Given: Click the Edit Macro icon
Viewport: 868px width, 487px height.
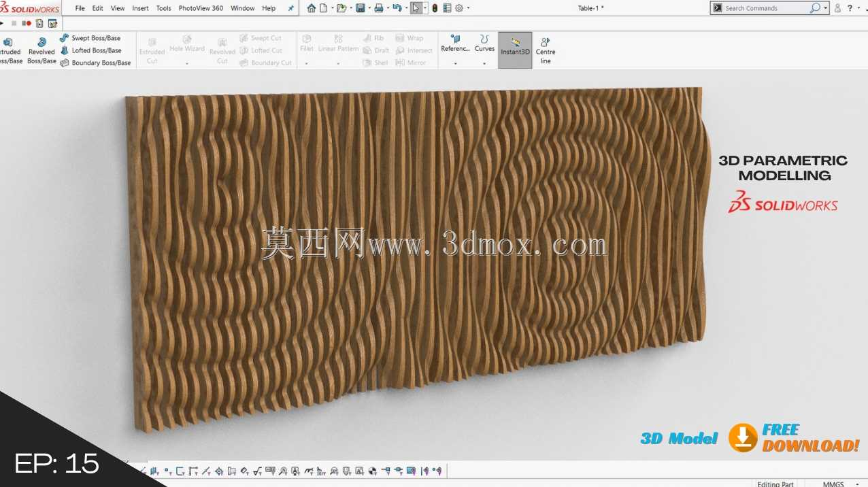Looking at the screenshot, I should coord(52,23).
